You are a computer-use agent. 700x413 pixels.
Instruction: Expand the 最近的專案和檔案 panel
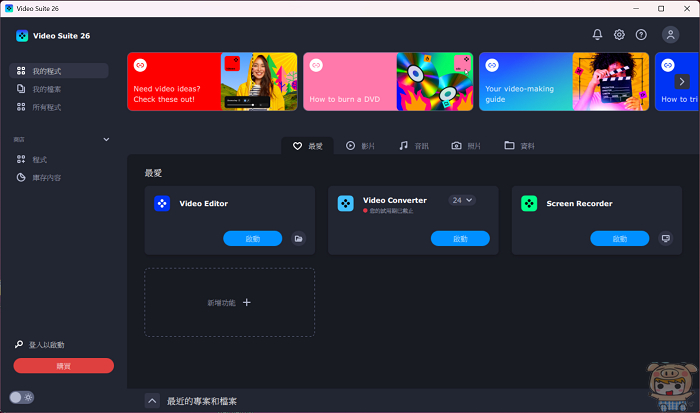[x=152, y=401]
